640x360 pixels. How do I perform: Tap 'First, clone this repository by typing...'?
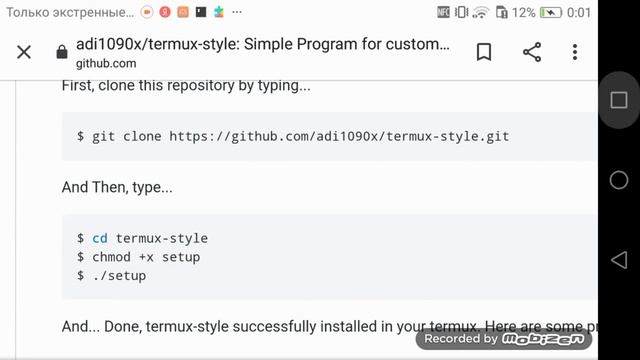click(186, 86)
